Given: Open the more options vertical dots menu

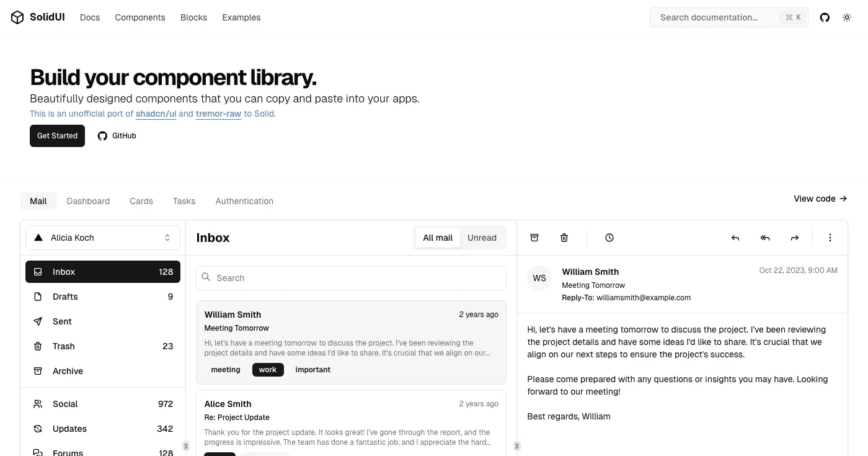Looking at the screenshot, I should [x=830, y=238].
